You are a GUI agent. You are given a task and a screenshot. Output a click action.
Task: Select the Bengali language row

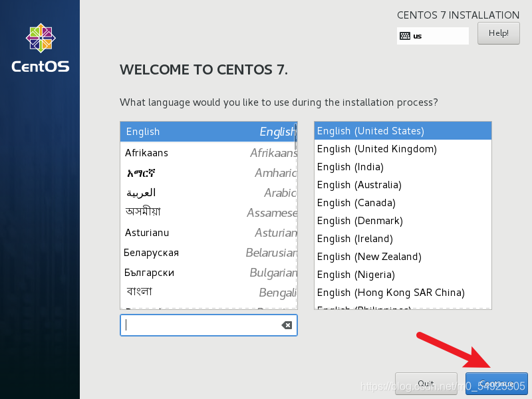click(x=207, y=293)
